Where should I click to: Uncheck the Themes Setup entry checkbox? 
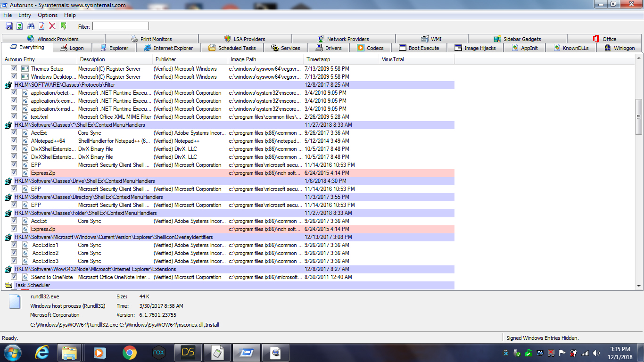pos(14,69)
